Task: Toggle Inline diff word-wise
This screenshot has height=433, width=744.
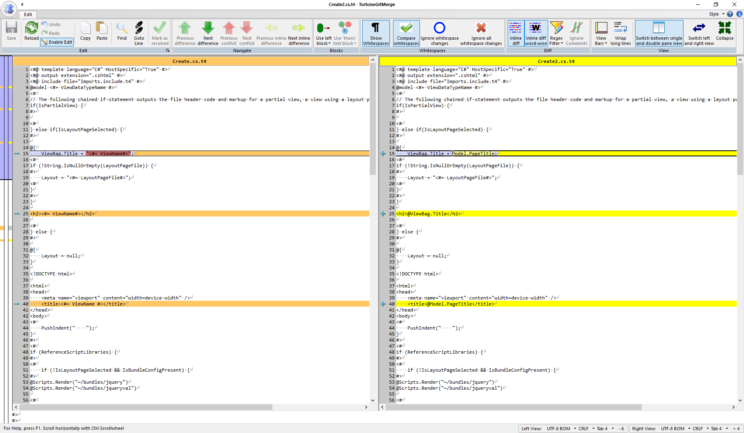Action: [536, 33]
